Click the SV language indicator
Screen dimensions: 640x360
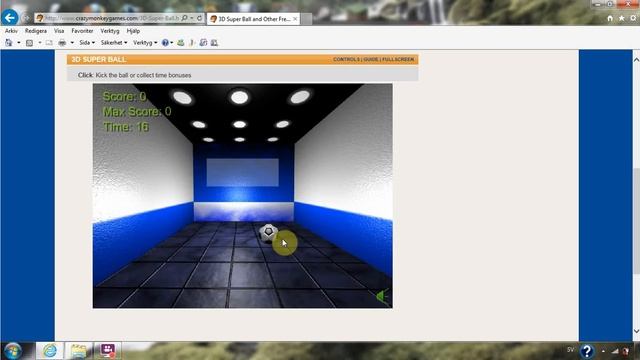point(570,350)
